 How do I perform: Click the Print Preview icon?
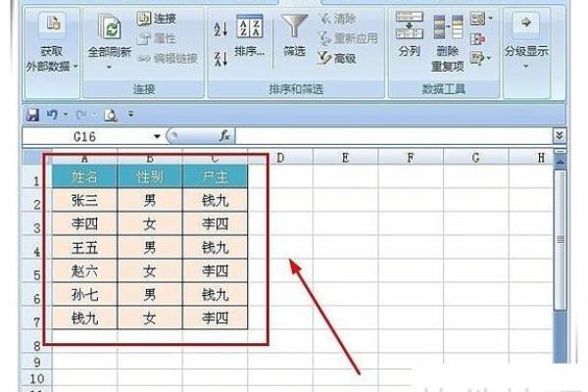click(111, 115)
